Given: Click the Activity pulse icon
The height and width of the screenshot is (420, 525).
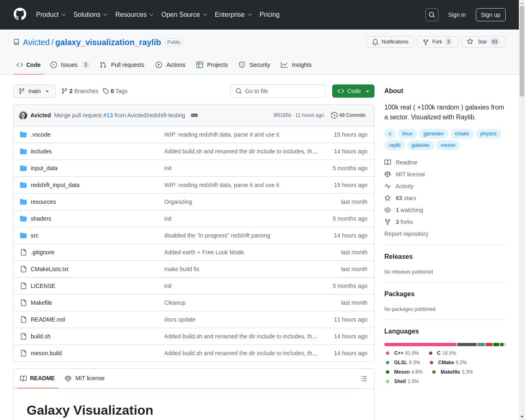Looking at the screenshot, I should coord(388,186).
